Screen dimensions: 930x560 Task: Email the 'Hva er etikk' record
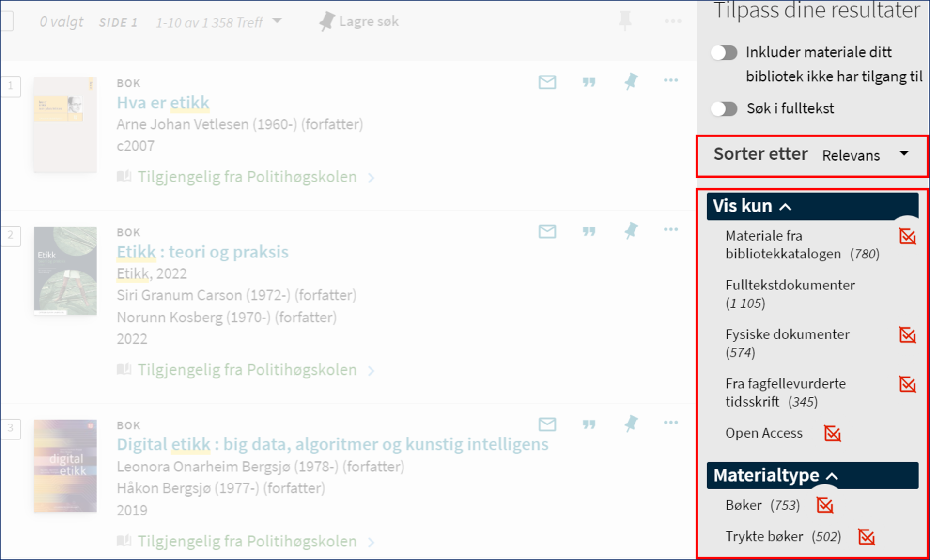tap(547, 82)
